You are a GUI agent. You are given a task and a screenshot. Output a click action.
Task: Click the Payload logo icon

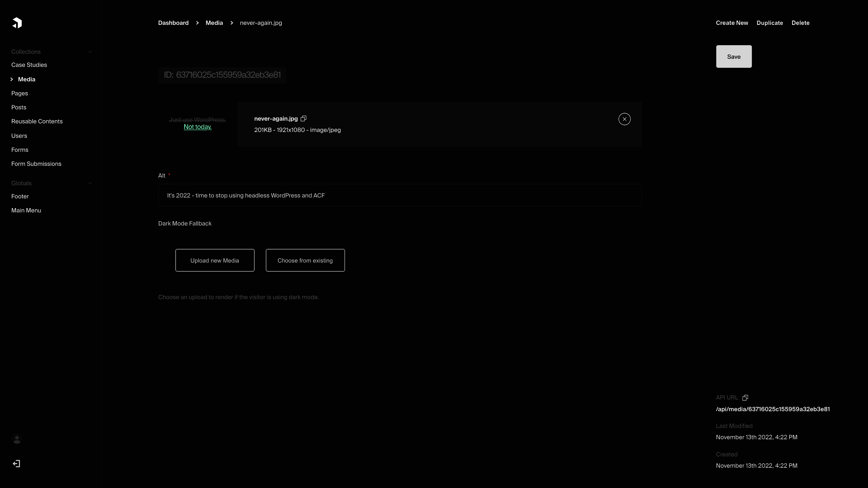(x=17, y=23)
